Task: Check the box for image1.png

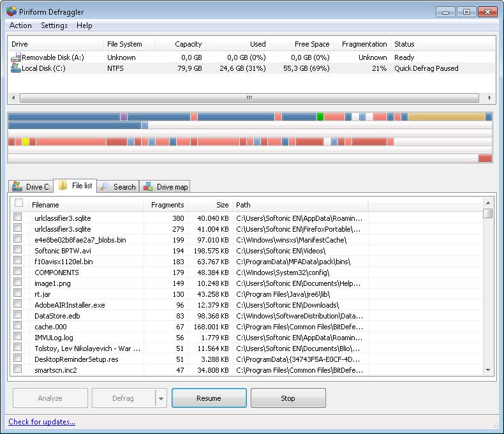Action: point(18,282)
